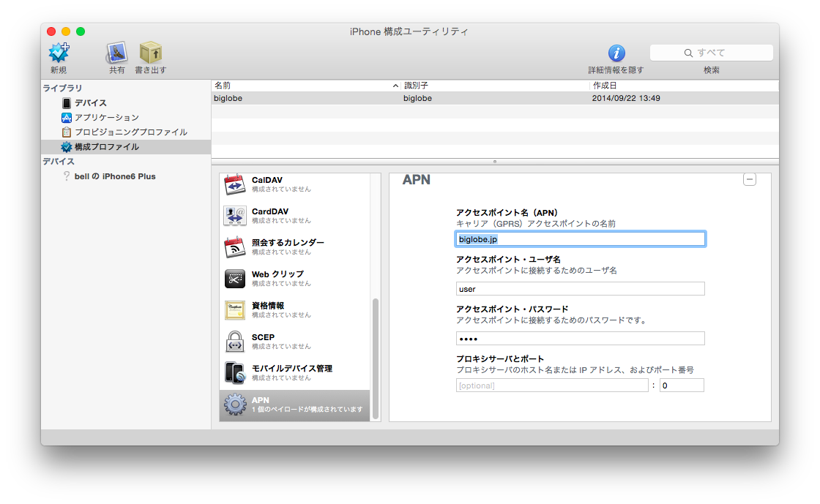
Task: Open the モバイルデバイス管理 device icon
Action: point(235,373)
